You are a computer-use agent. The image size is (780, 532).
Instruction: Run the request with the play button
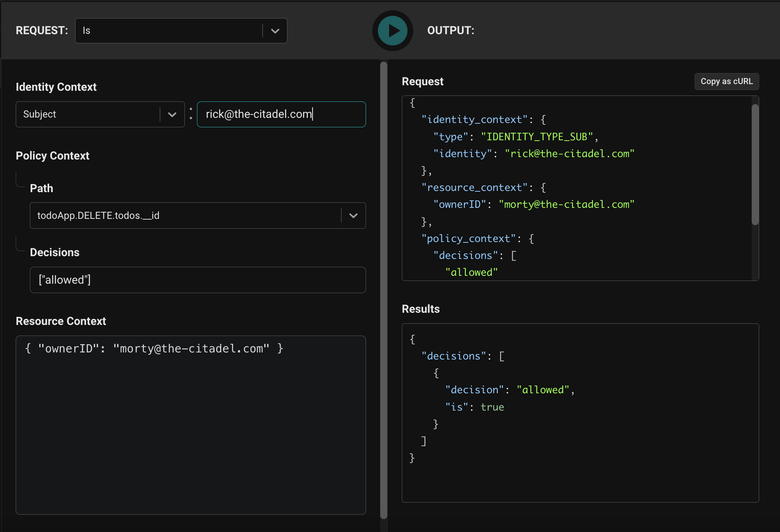(392, 31)
